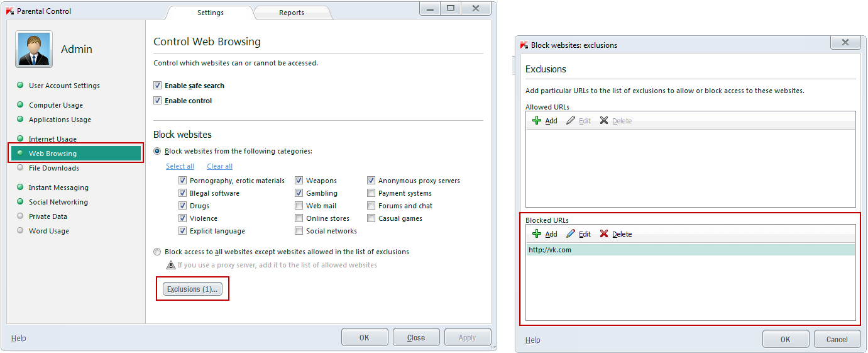
Task: Open File Downloads section
Action: point(54,168)
